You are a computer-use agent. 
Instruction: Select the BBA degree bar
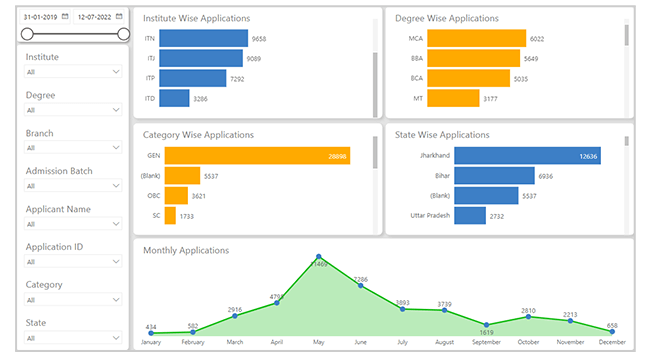[473, 58]
